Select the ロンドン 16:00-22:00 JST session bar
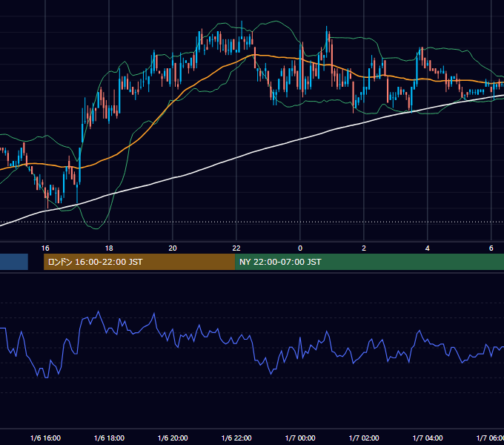 139,262
